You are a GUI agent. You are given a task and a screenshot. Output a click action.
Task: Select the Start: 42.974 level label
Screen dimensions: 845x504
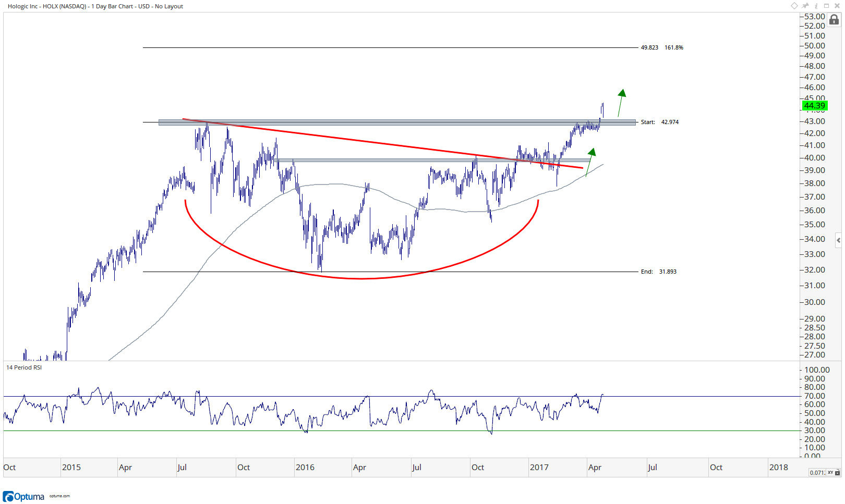(660, 122)
